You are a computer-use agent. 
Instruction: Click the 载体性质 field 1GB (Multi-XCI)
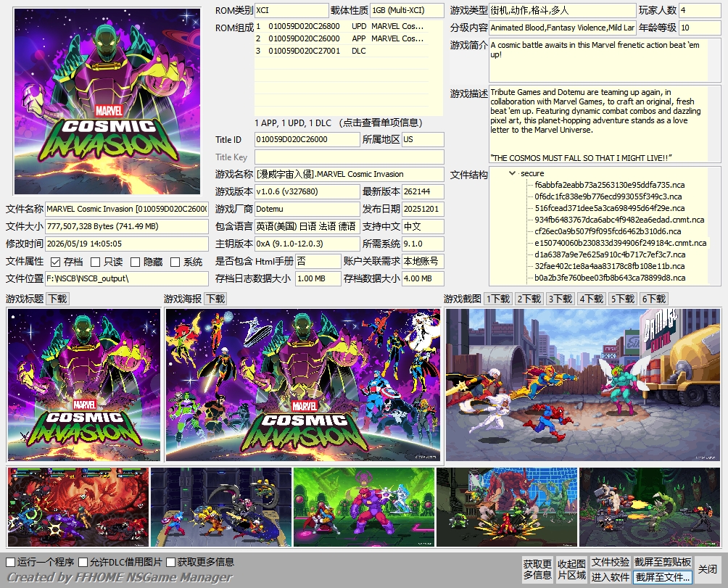pyautogui.click(x=408, y=10)
